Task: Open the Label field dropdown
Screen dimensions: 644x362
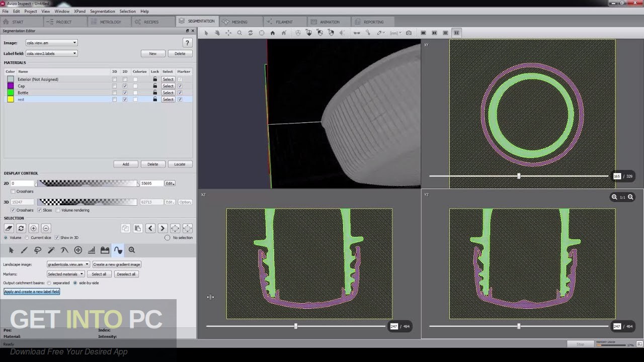Action: point(51,53)
